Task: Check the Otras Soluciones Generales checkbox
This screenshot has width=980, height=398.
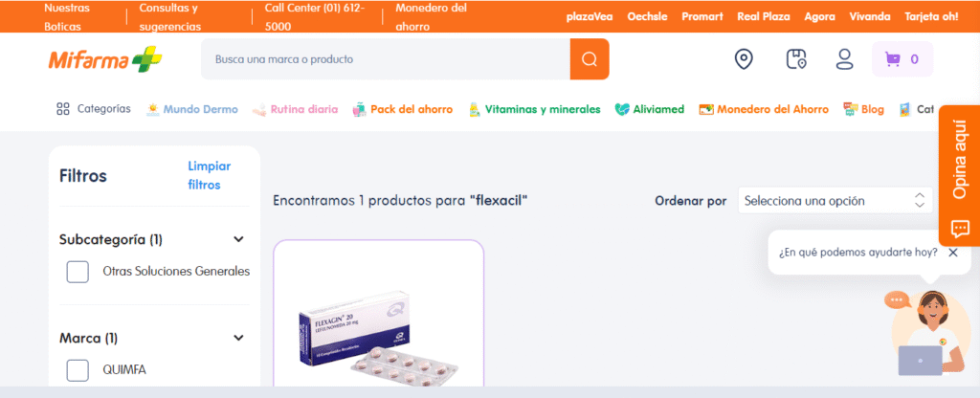Action: tap(78, 272)
